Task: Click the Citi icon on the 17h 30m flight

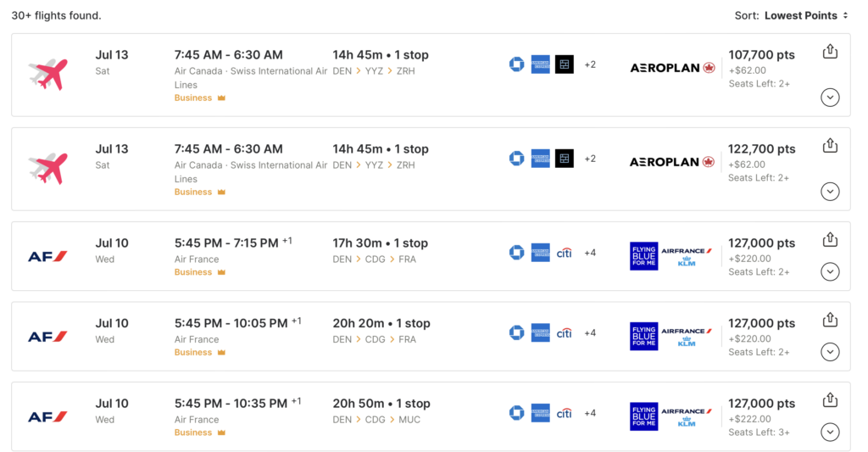Action: pyautogui.click(x=564, y=253)
